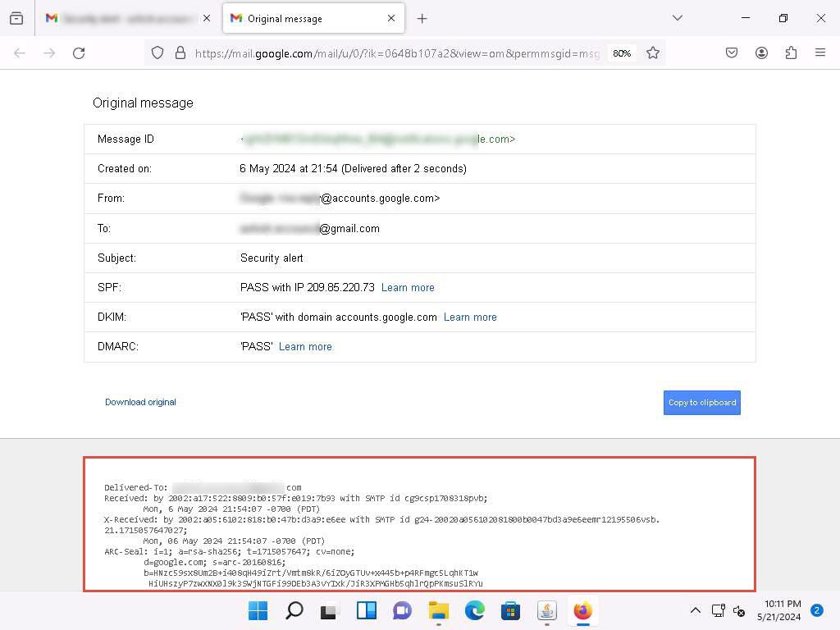Open the Firefox account profile icon
This screenshot has height=630, width=840.
[x=761, y=52]
